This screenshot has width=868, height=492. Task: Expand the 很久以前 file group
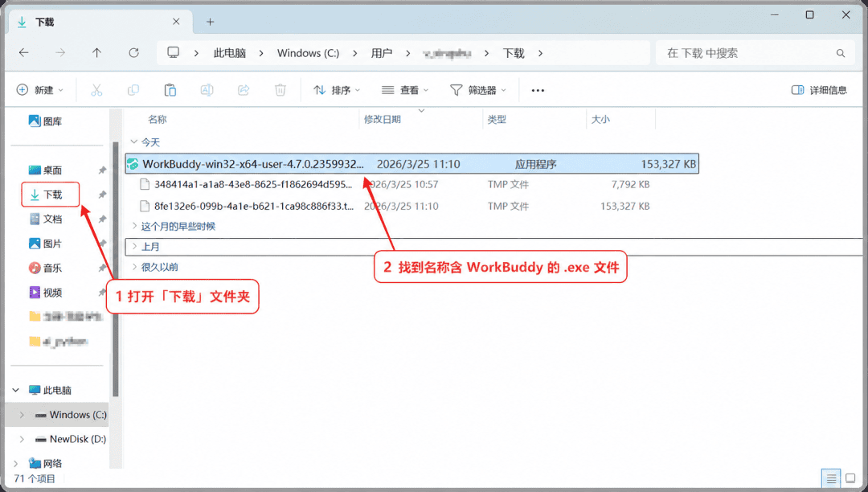133,267
